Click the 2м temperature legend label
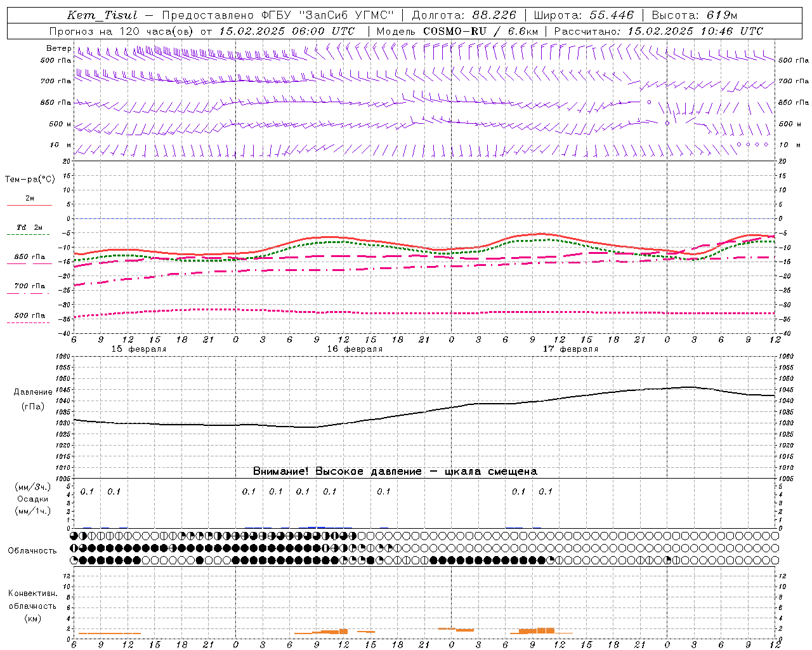Screen dimensions: 812x650 [x=30, y=198]
